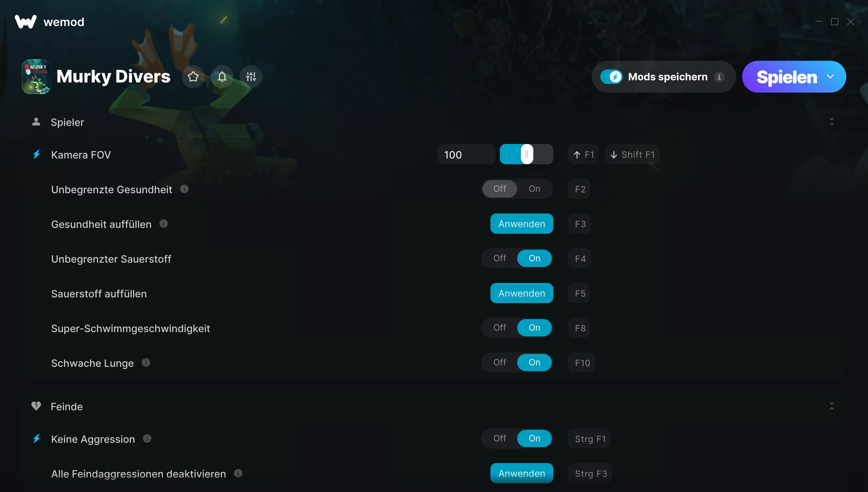The width and height of the screenshot is (868, 492).
Task: Show info for Schwache Lunge
Action: (x=146, y=362)
